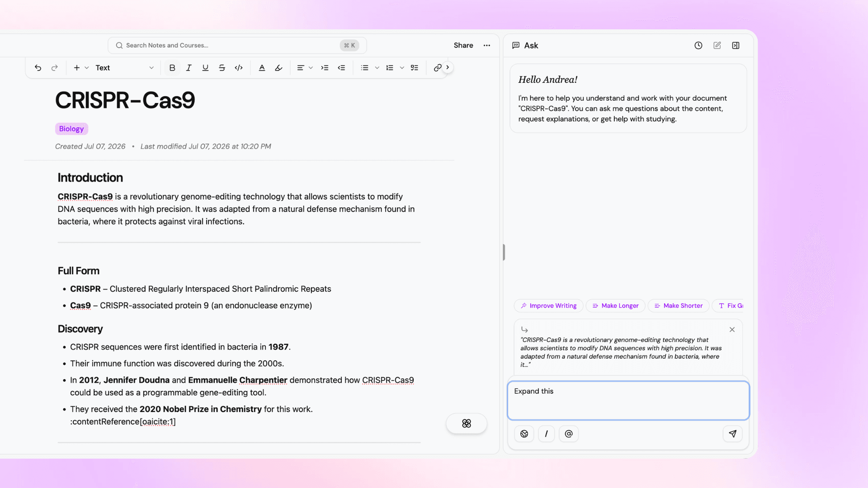The height and width of the screenshot is (488, 868).
Task: Show more toolbar options arrow
Action: [x=448, y=67]
